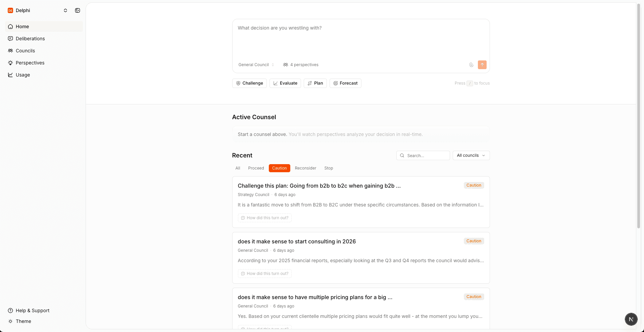
Task: Open the All councils dropdown
Action: [471, 155]
